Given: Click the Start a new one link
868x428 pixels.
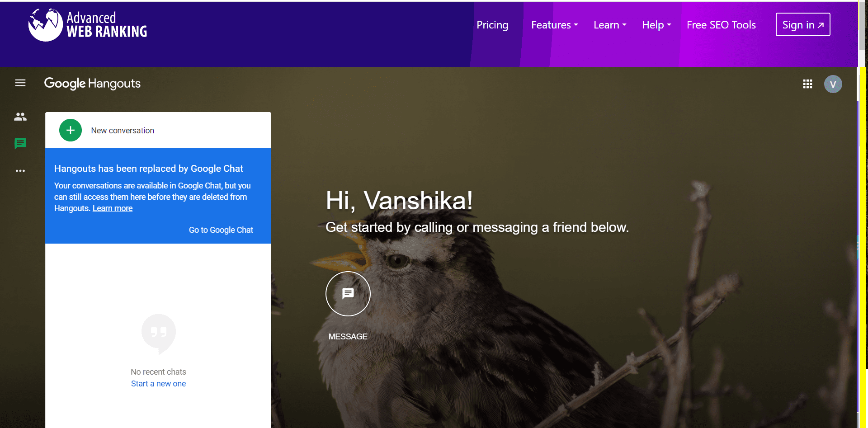Looking at the screenshot, I should pyautogui.click(x=158, y=384).
